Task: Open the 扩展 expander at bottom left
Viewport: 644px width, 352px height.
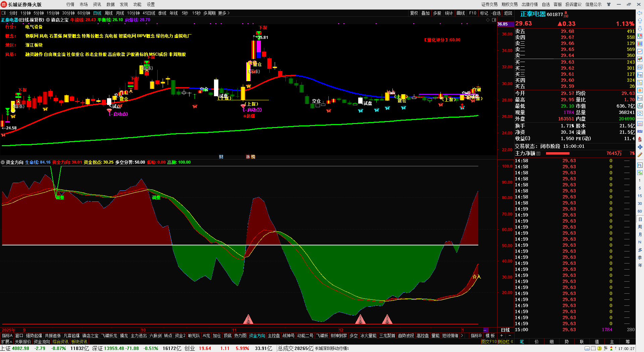Action: click(7, 342)
